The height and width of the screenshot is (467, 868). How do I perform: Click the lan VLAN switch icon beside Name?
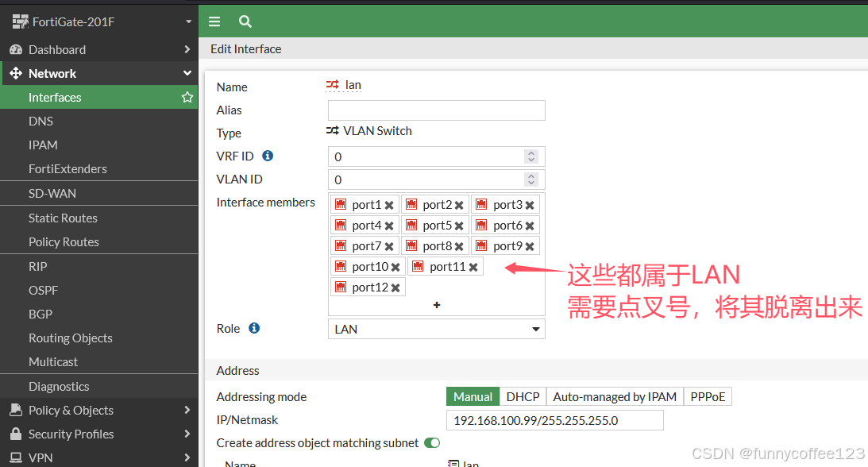coord(332,85)
